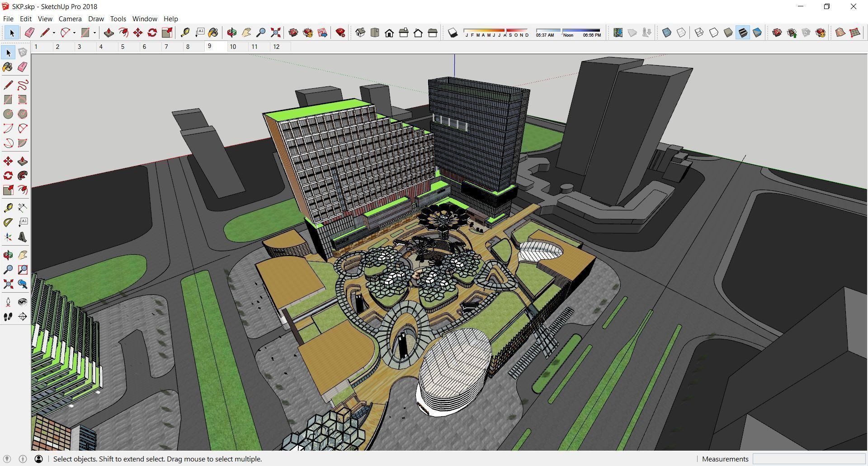Select the Walk footprints tool

8,317
